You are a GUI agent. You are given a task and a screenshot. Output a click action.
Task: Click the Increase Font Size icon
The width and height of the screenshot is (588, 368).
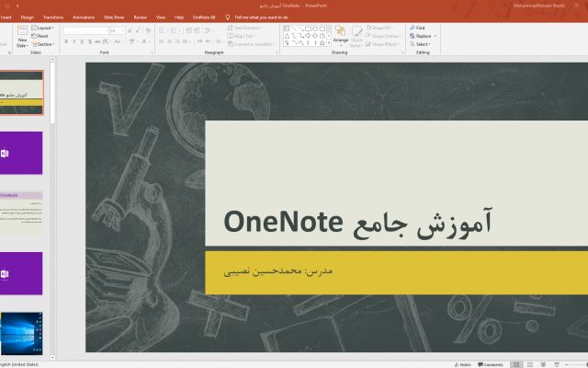coord(130,30)
